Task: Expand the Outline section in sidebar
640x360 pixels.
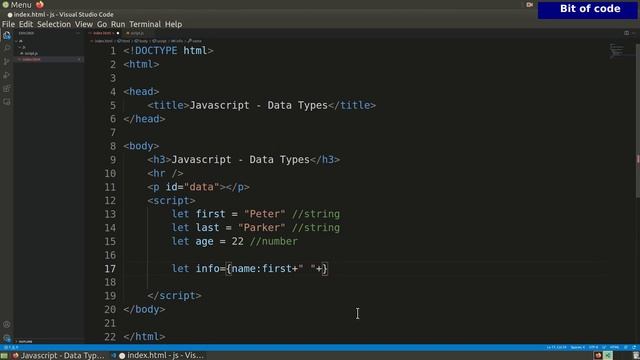Action: click(x=24, y=341)
